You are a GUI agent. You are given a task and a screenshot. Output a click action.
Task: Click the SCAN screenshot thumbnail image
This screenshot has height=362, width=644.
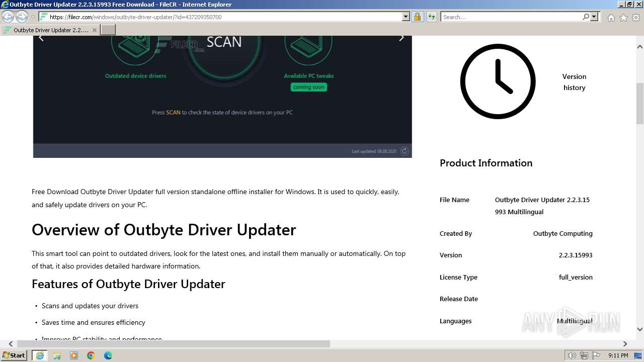[x=222, y=97]
